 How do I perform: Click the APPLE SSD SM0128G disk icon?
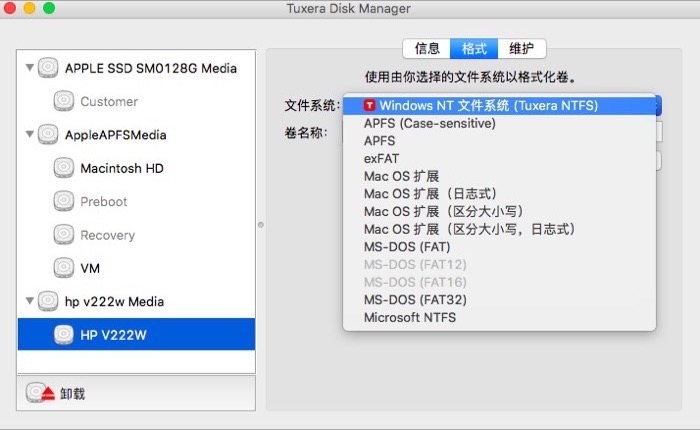(x=49, y=68)
